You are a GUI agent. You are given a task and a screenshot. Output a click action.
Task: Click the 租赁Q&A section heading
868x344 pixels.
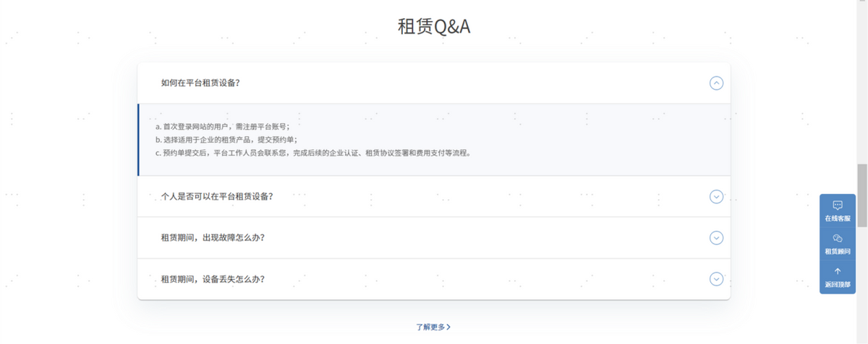434,27
